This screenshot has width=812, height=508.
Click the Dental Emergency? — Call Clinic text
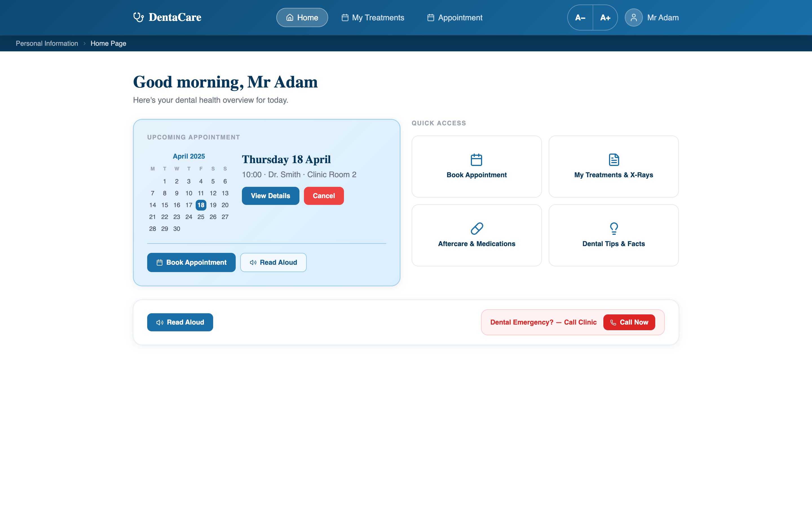coord(543,322)
